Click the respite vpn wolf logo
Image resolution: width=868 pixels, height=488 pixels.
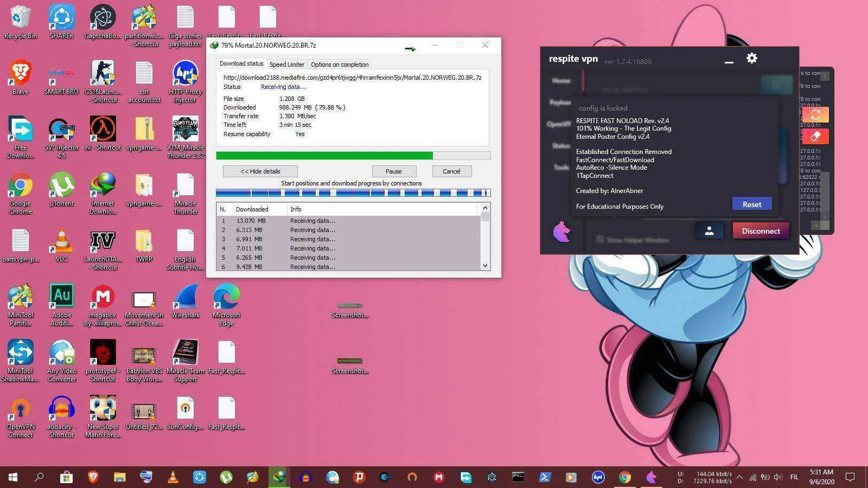[561, 232]
